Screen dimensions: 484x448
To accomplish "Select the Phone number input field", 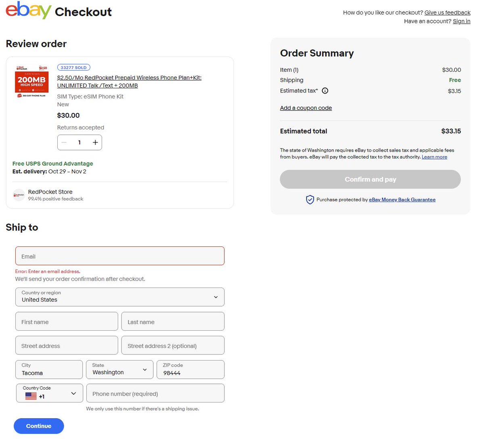I will coord(155,393).
